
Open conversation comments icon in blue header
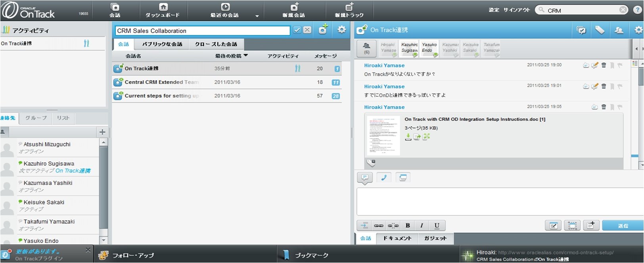tap(581, 30)
